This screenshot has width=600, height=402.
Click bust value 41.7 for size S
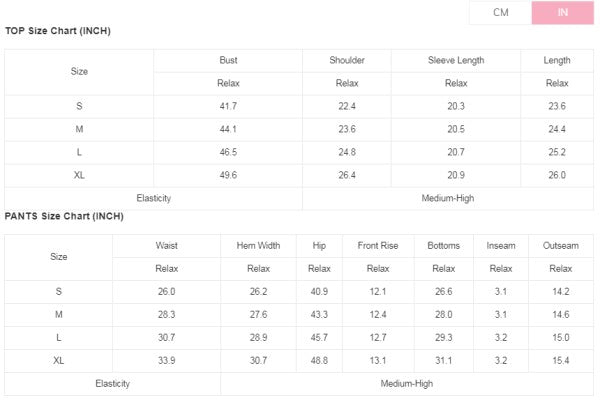coord(228,106)
